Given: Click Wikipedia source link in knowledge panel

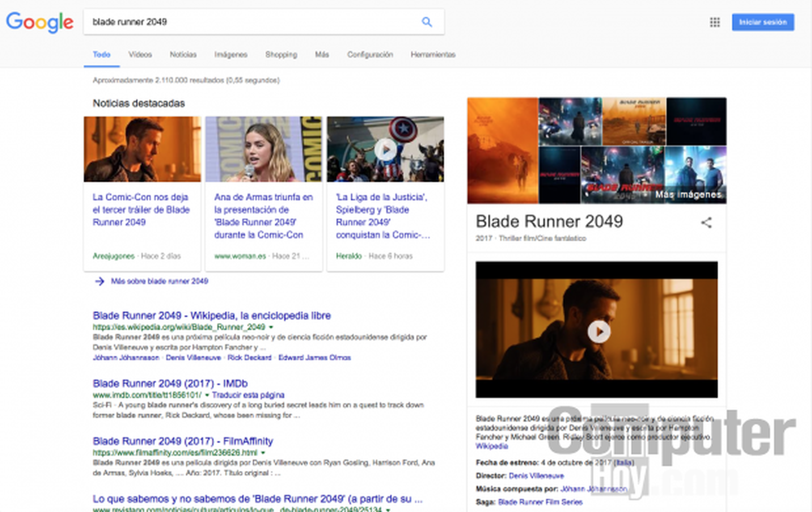Looking at the screenshot, I should (x=492, y=446).
